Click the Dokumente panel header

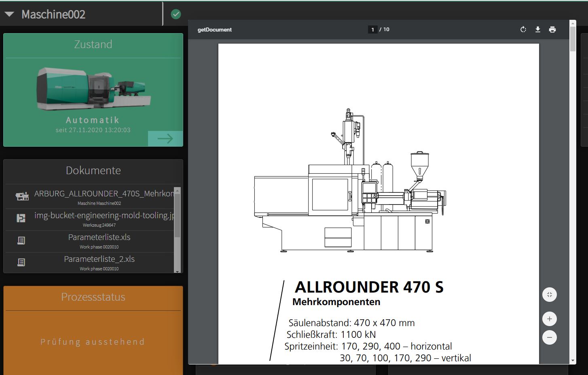click(x=93, y=171)
